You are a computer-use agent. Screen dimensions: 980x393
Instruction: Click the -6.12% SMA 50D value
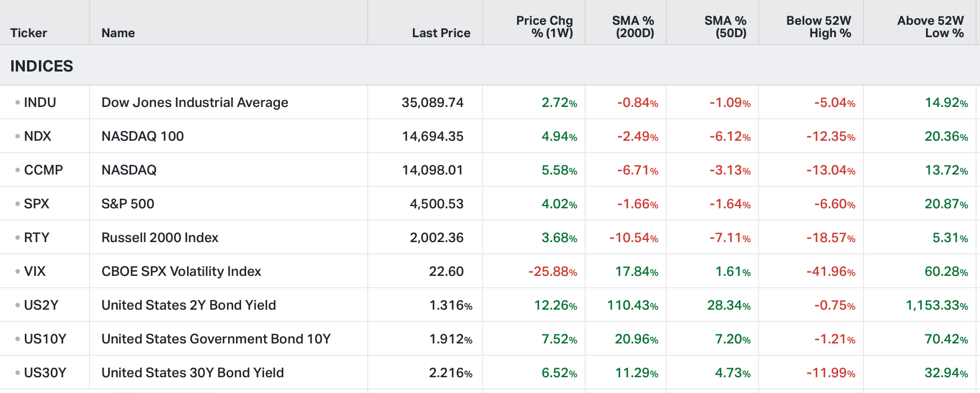pyautogui.click(x=730, y=136)
